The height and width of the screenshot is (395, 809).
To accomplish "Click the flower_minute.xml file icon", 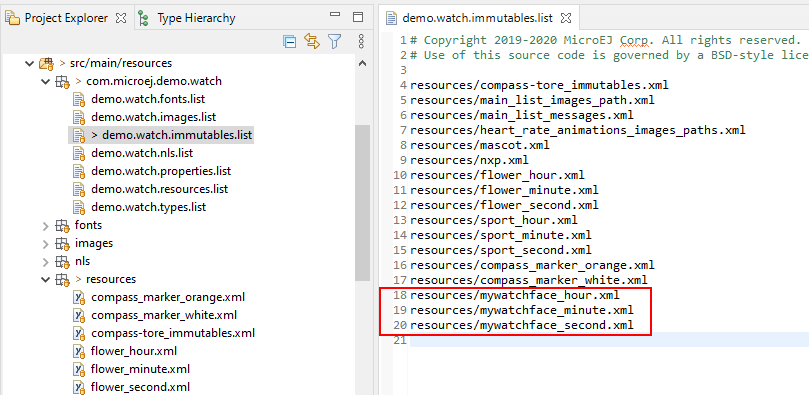I will [79, 370].
